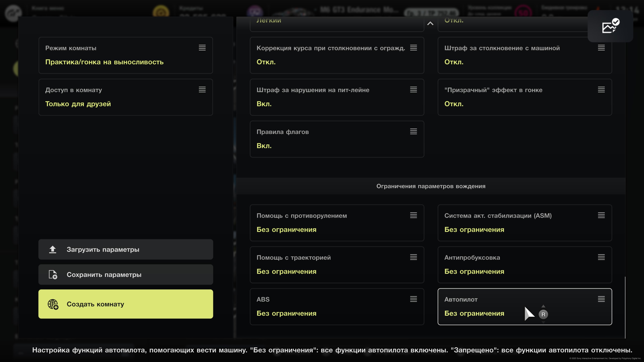Click the upload icon beside Загрузить параметры
Image resolution: width=644 pixels, height=362 pixels.
pyautogui.click(x=52, y=249)
